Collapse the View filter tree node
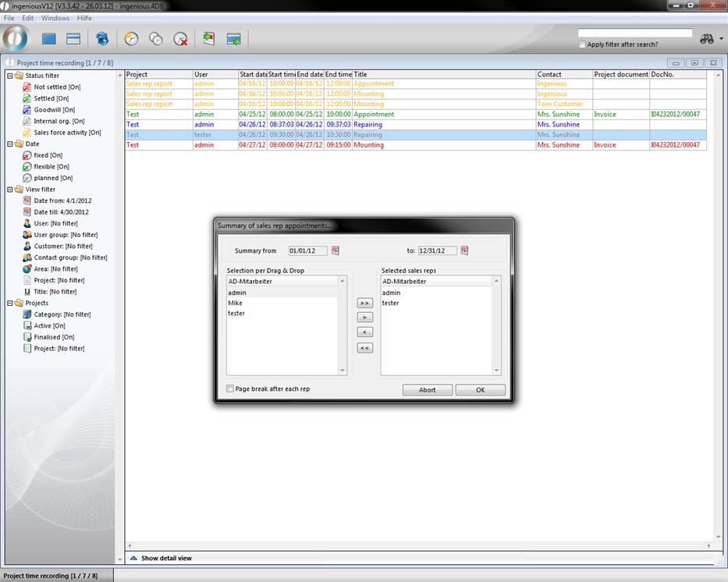This screenshot has width=728, height=582. click(x=9, y=190)
